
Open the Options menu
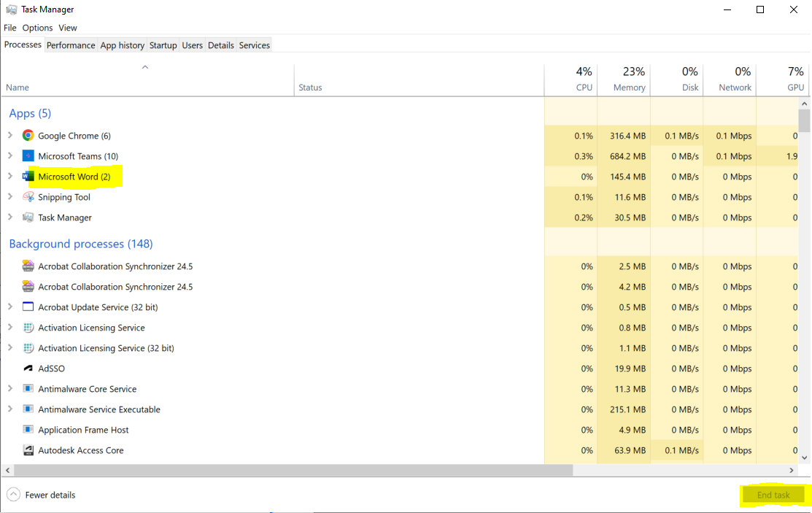point(36,28)
